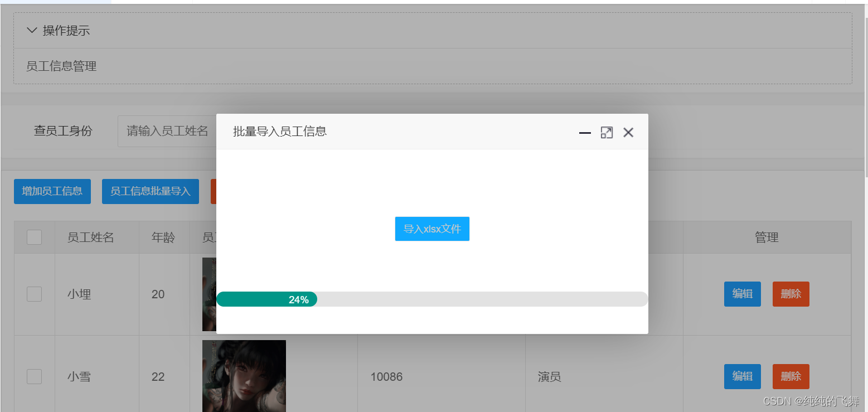Click the 导入xlsx文件 upload button
Screen dimensions: 868x412
click(x=432, y=229)
